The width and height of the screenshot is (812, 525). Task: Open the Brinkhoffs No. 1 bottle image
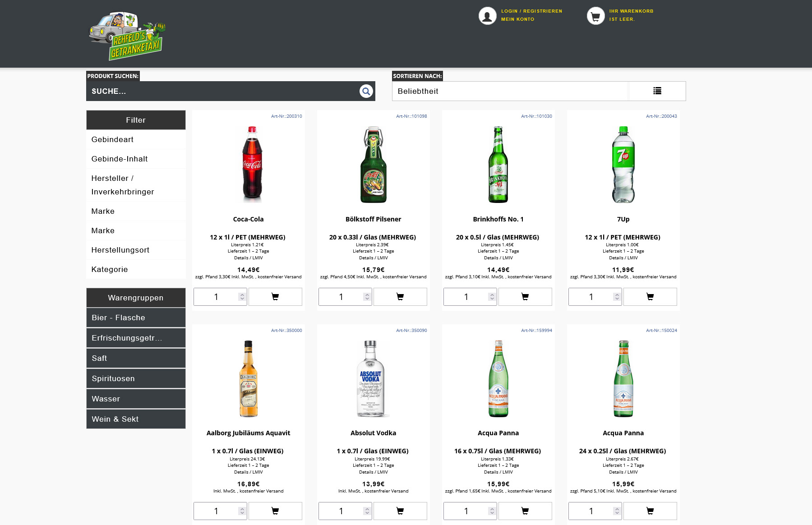point(498,165)
